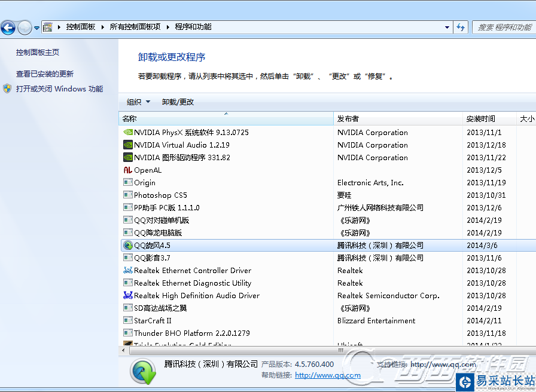Open the recent pages dropdown arrow
The height and width of the screenshot is (392, 536).
[36, 28]
